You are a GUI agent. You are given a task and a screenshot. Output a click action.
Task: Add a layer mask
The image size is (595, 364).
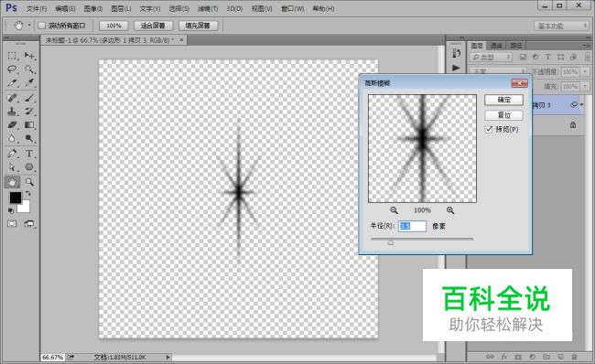pos(518,357)
